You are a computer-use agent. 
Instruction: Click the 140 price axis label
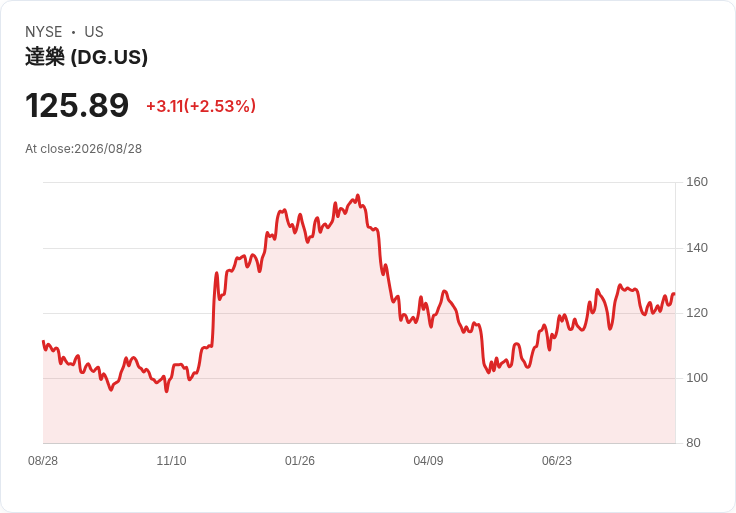click(697, 247)
